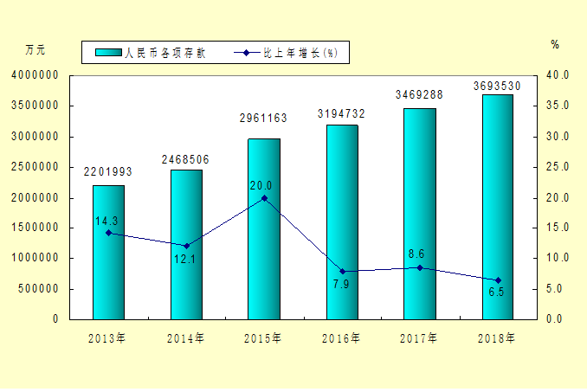The image size is (587, 392).
Task: Click the line marker at 8.6
Action: pos(420,267)
